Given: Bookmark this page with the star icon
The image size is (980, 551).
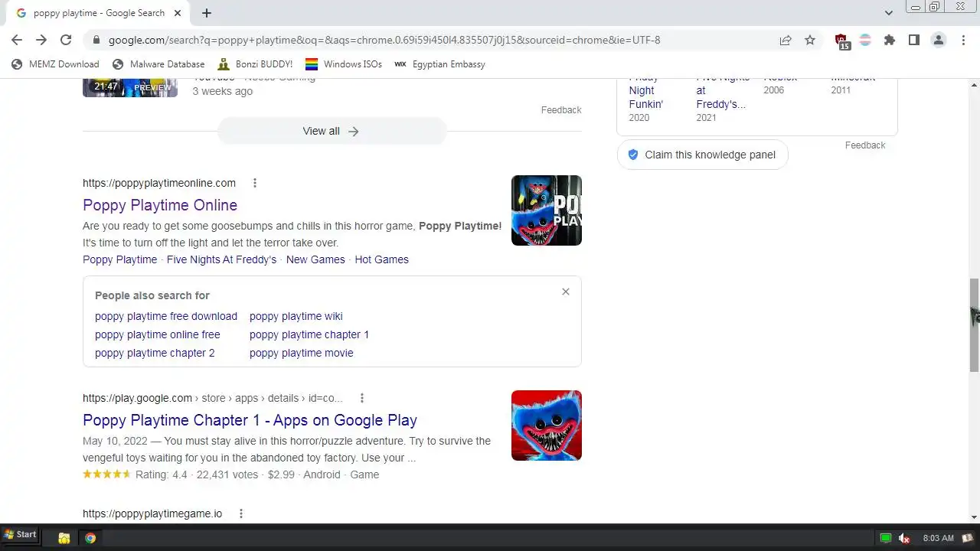Looking at the screenshot, I should coord(810,40).
